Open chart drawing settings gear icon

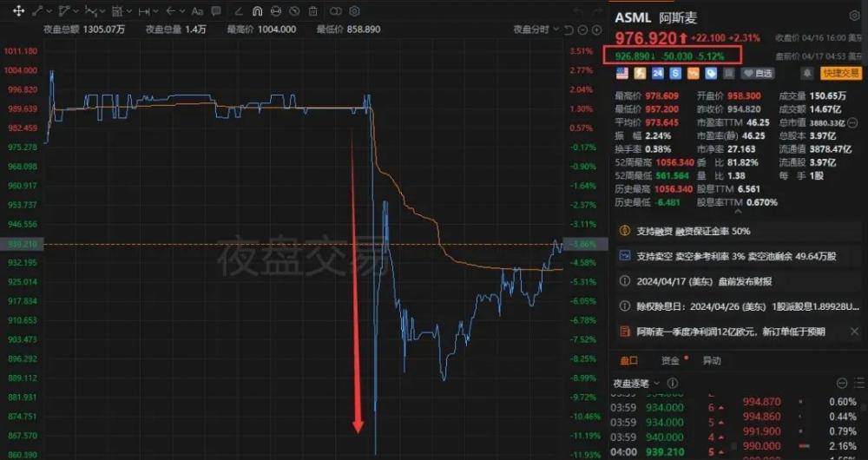click(x=355, y=11)
